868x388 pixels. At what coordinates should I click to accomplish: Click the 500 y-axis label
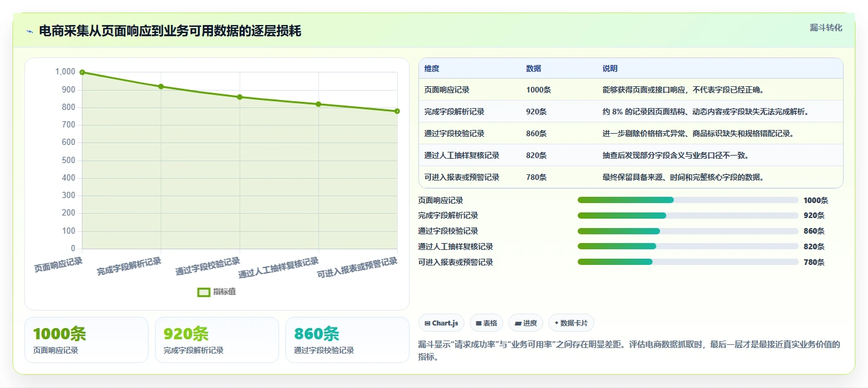click(69, 161)
